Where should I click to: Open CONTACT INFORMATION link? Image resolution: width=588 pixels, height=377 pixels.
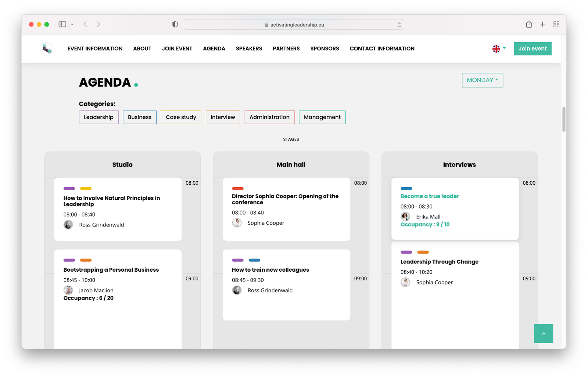pos(382,48)
